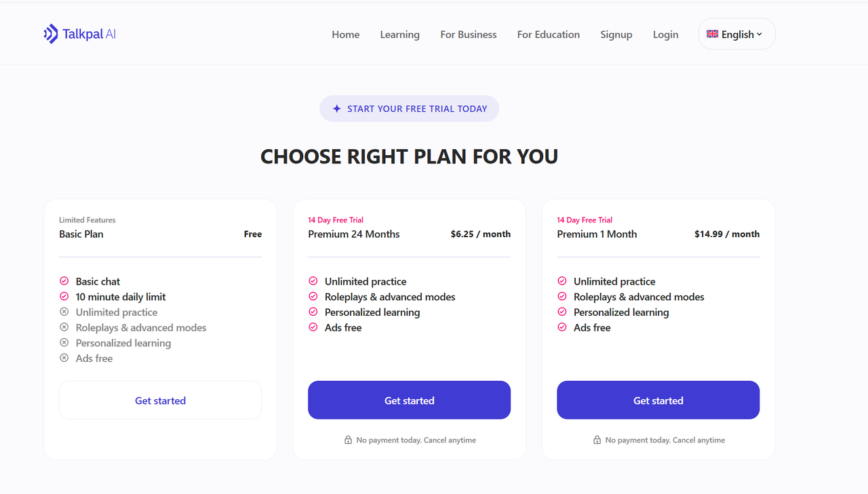
Task: Click the lock icon under Premium 24 Months
Action: (x=348, y=440)
